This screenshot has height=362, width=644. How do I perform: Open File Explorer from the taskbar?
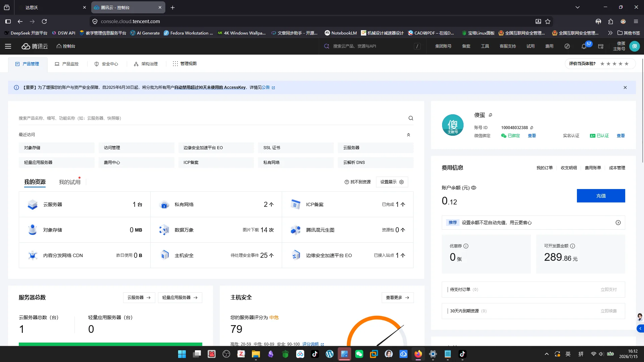tap(256, 354)
